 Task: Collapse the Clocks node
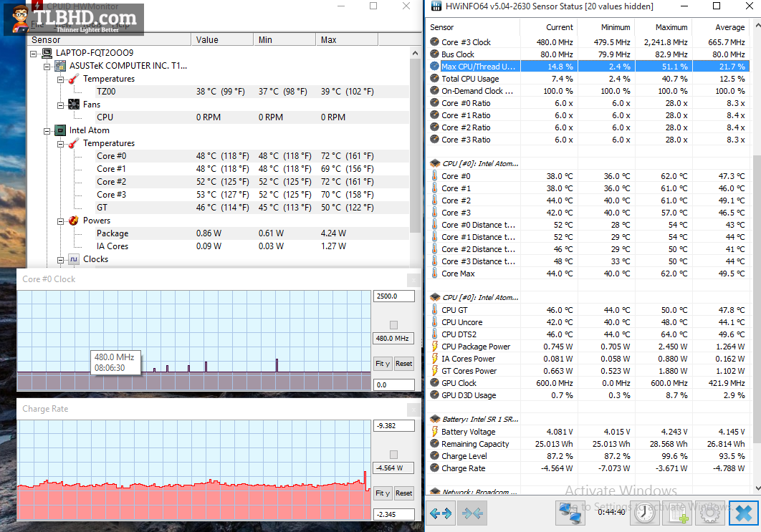point(60,260)
